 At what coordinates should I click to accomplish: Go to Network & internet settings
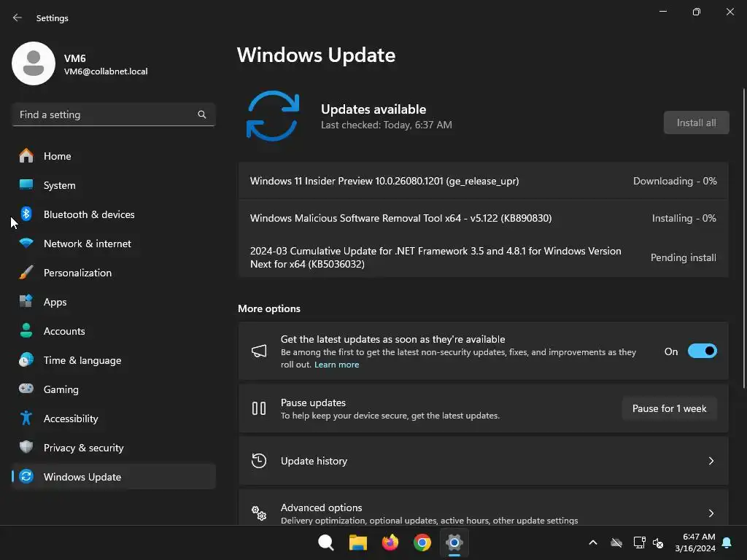pos(88,244)
